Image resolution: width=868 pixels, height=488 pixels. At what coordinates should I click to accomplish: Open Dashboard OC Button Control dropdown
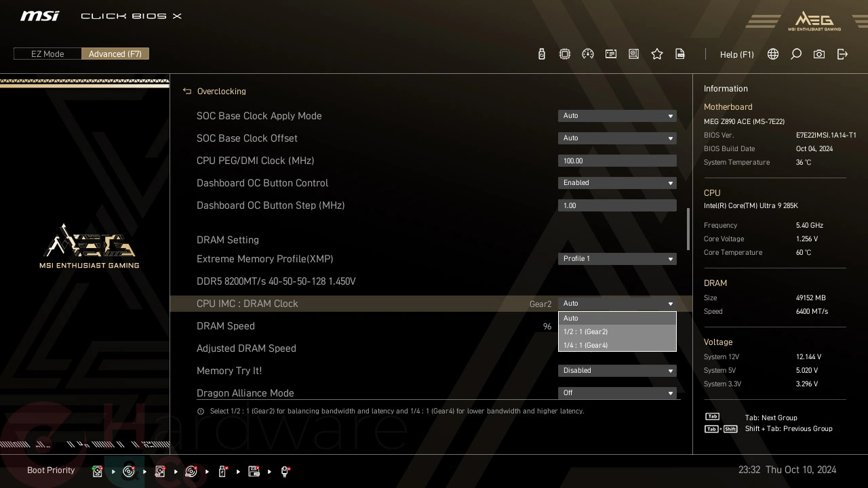[x=617, y=183]
